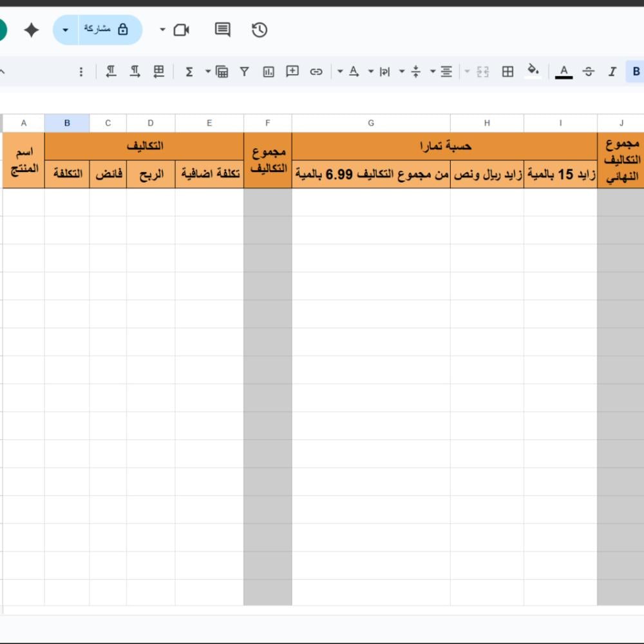Click the insert comment toolbar icon

click(x=292, y=71)
